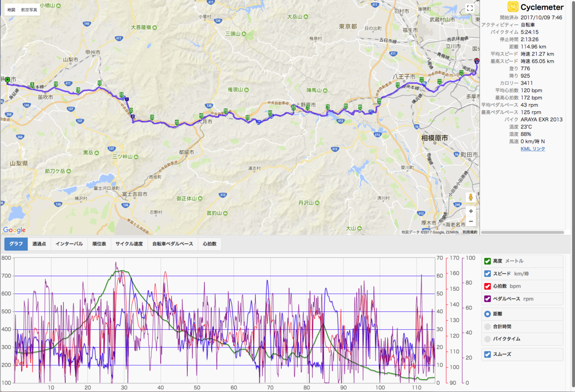Select the 35 km route marker

tap(152, 117)
